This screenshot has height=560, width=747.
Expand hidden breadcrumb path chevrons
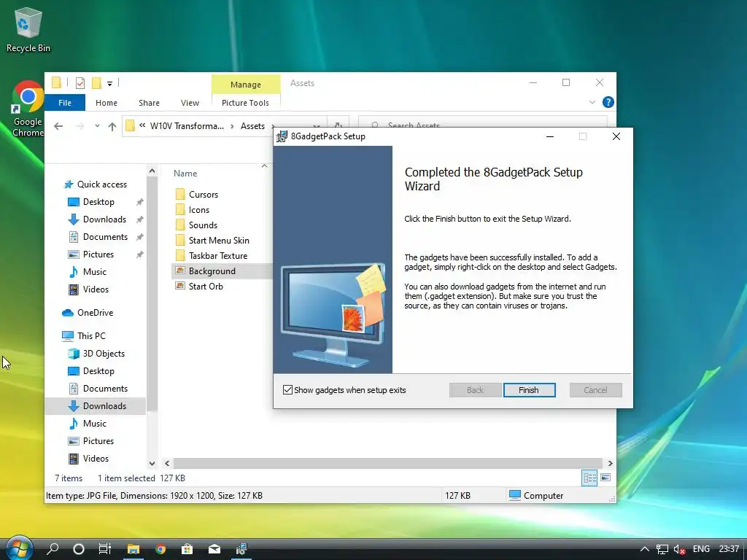[142, 125]
